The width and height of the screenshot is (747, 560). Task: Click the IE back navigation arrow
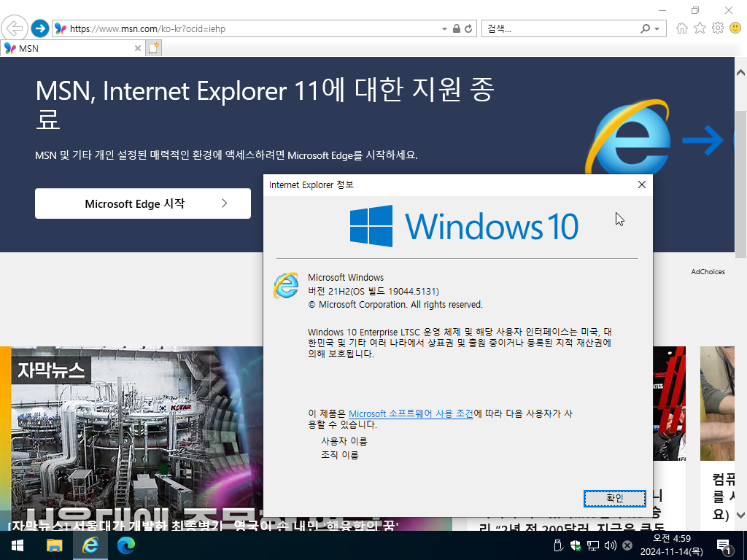15,28
